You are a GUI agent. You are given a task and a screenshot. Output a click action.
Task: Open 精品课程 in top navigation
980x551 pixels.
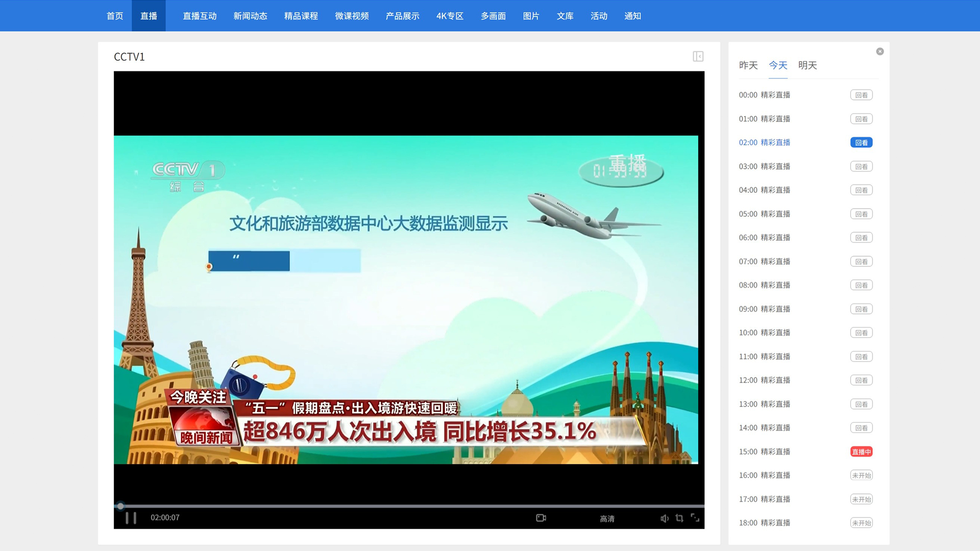(x=301, y=16)
